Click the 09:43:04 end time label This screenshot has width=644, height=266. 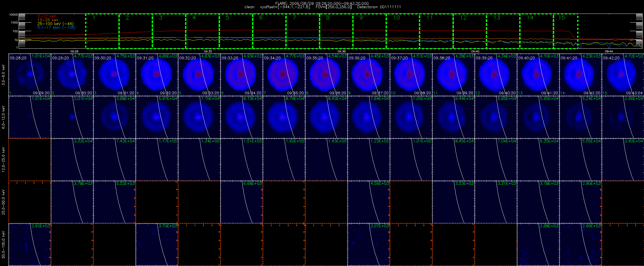pos(634,93)
